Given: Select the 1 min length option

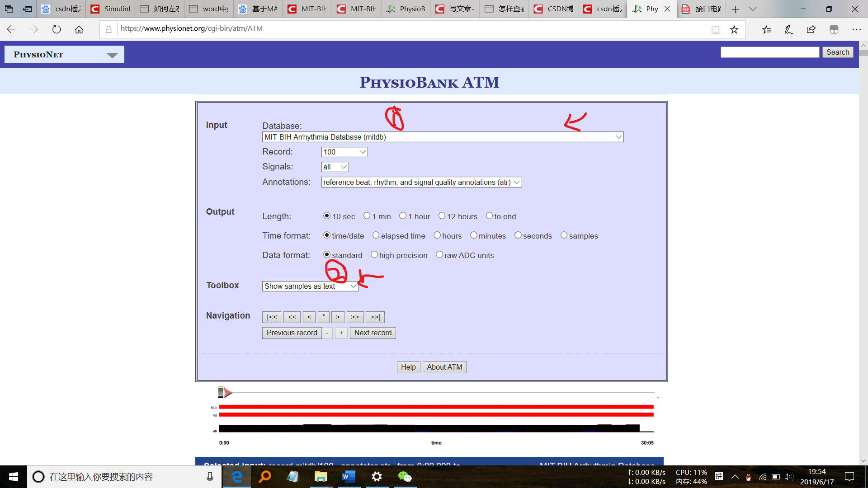Looking at the screenshot, I should click(x=367, y=216).
